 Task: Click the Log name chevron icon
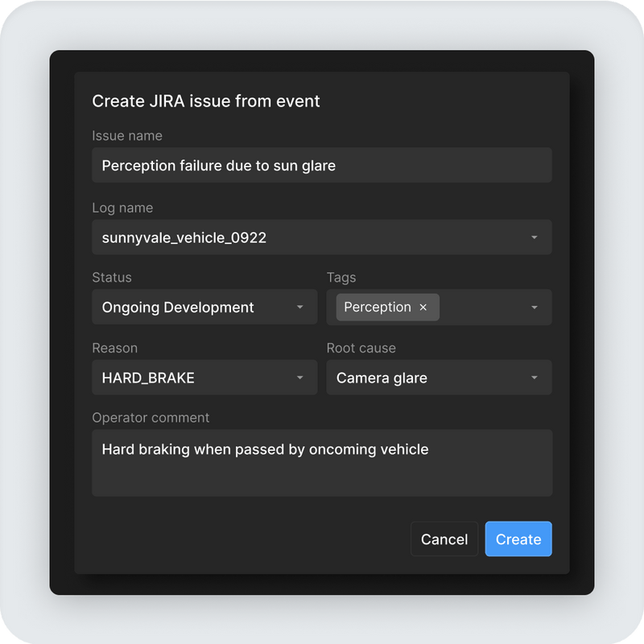click(x=534, y=237)
